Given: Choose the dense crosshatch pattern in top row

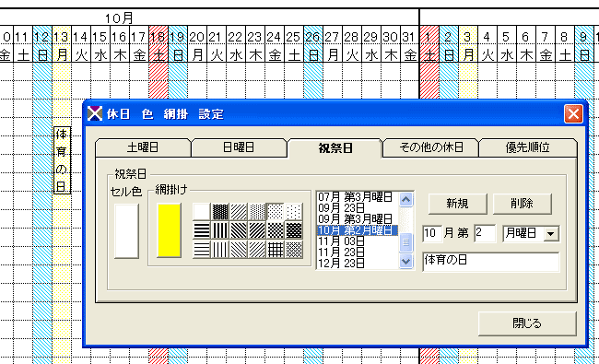Looking at the screenshot, I should 220,211.
